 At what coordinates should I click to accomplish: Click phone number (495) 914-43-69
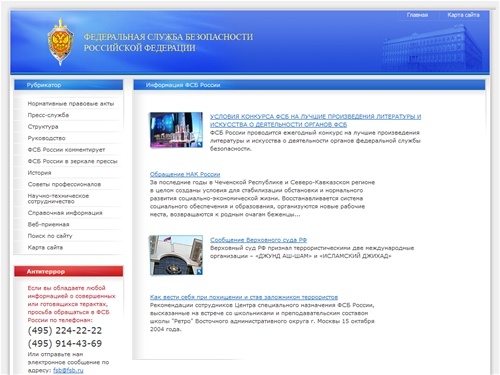65,344
